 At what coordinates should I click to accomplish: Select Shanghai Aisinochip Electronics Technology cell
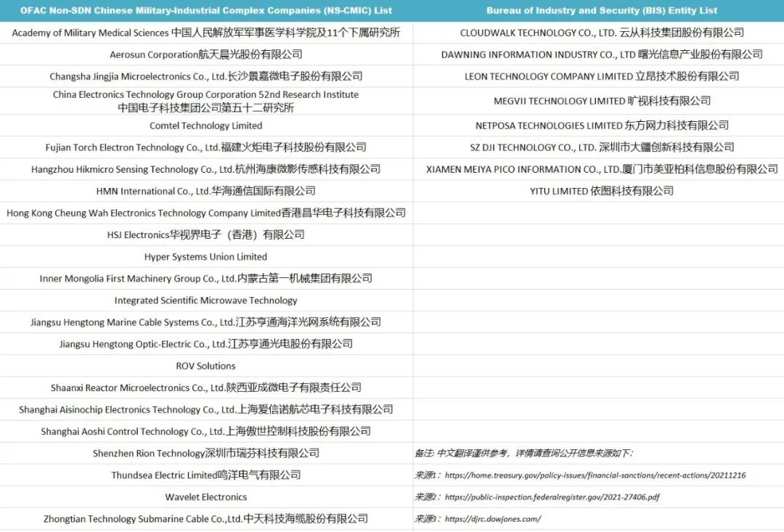point(206,409)
